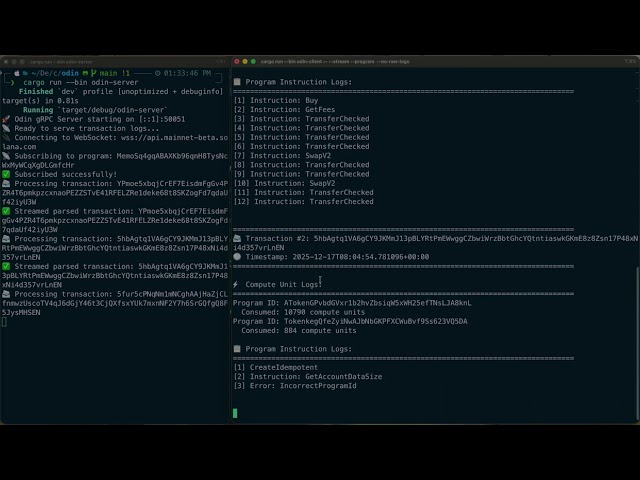Click the clock icon beside Timestamp
This screenshot has height=480, width=640.
[x=237, y=257]
